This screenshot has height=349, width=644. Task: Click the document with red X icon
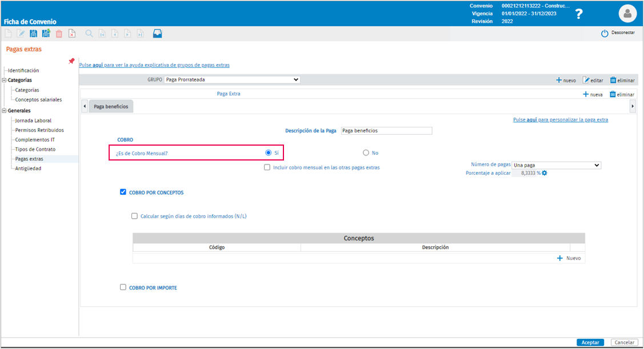point(72,34)
